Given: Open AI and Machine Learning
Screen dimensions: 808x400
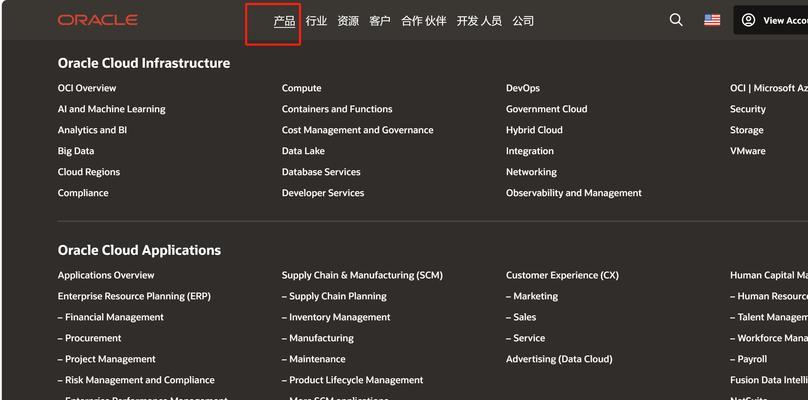Looking at the screenshot, I should pyautogui.click(x=111, y=109).
